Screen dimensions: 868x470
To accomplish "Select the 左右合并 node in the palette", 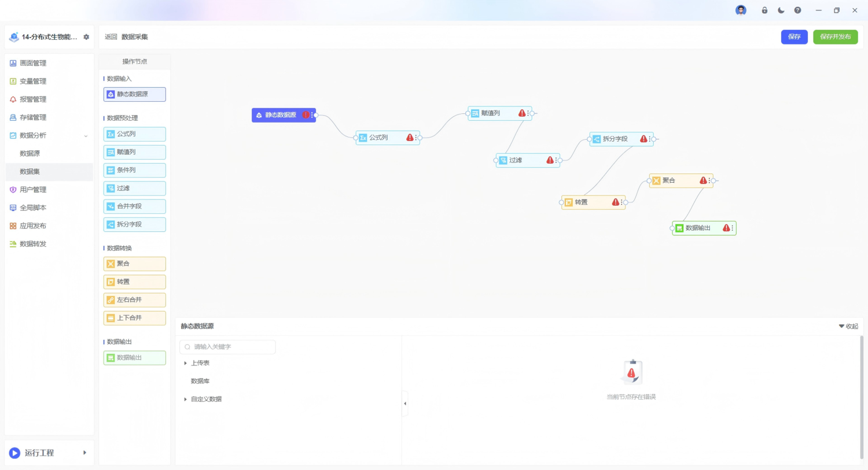I will tap(135, 300).
